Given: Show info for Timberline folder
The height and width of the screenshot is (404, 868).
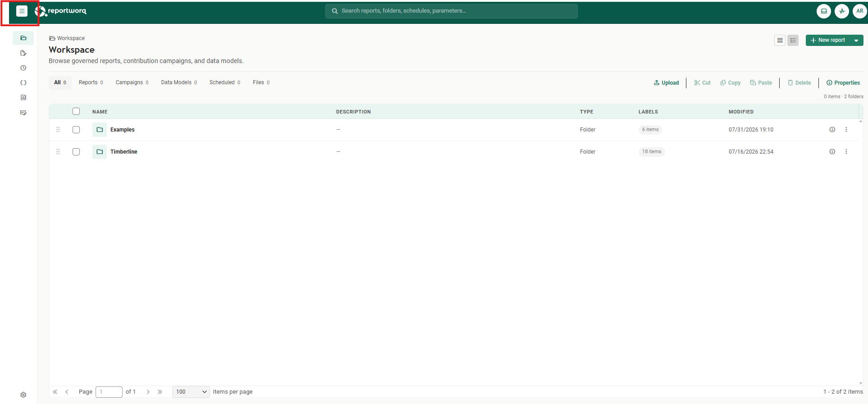Looking at the screenshot, I should point(832,152).
